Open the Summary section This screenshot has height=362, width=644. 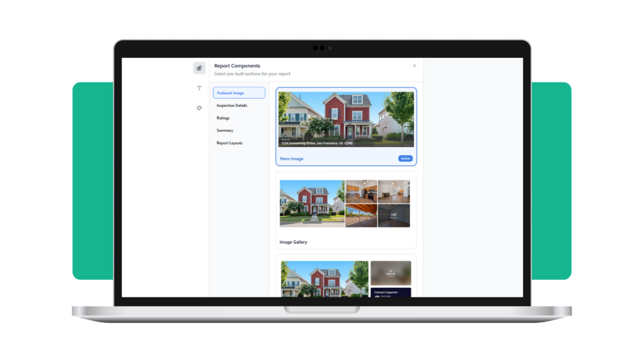225,130
